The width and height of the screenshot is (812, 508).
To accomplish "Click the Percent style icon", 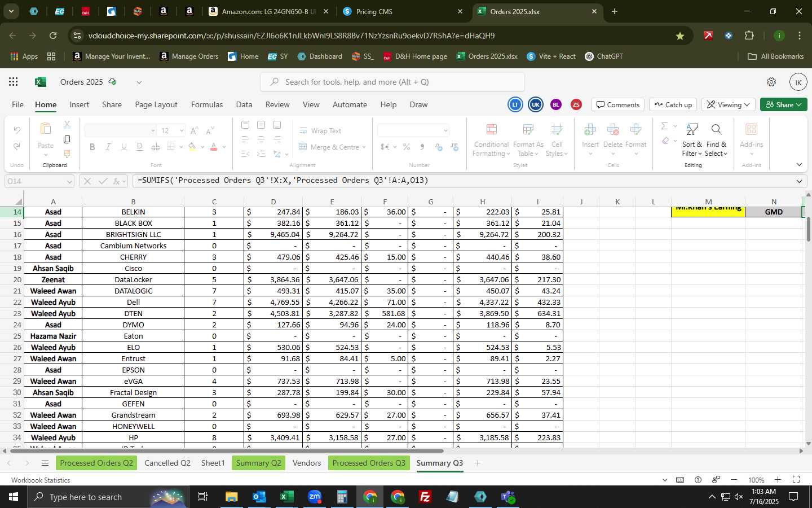I will (x=406, y=147).
